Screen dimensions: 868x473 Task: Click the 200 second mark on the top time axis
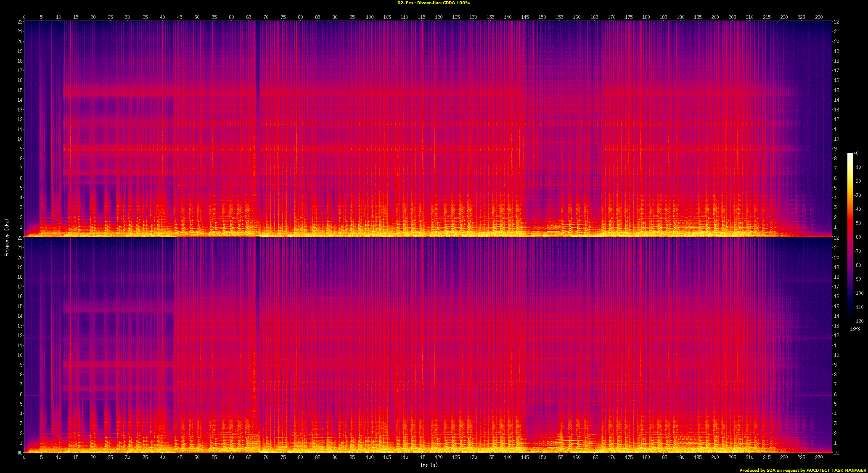715,17
